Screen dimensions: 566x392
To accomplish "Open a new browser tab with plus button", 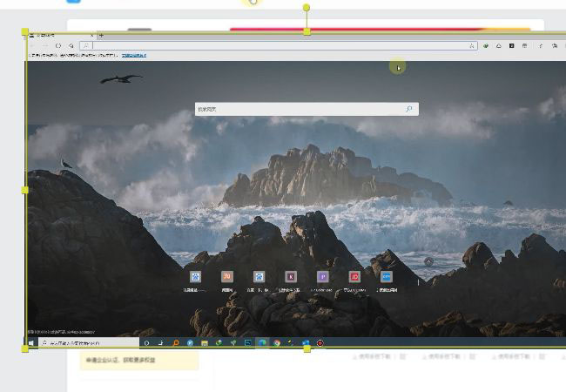I will coord(101,36).
